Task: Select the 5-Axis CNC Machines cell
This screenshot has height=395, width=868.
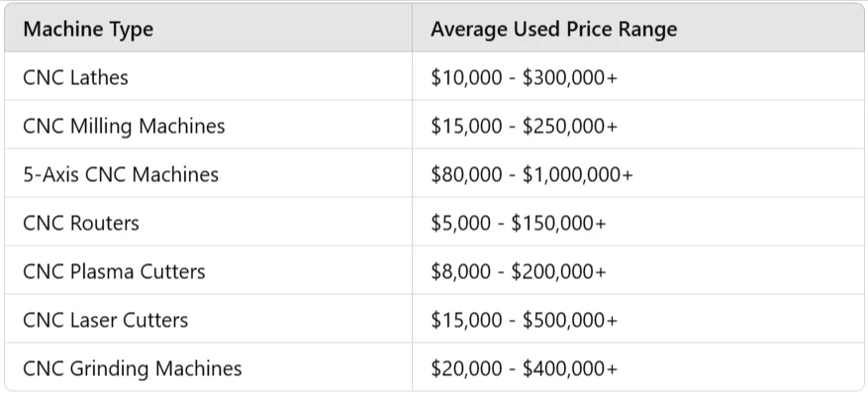Action: tap(208, 173)
